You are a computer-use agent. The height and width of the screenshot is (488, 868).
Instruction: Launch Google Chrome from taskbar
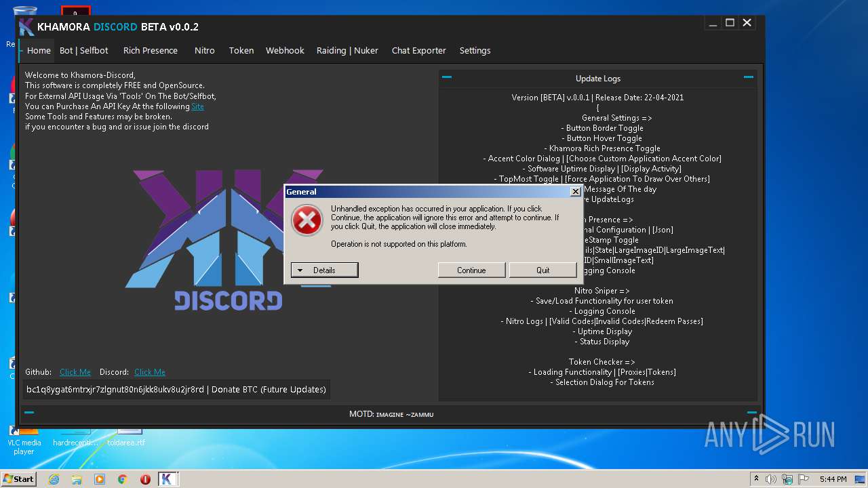pyautogui.click(x=123, y=479)
